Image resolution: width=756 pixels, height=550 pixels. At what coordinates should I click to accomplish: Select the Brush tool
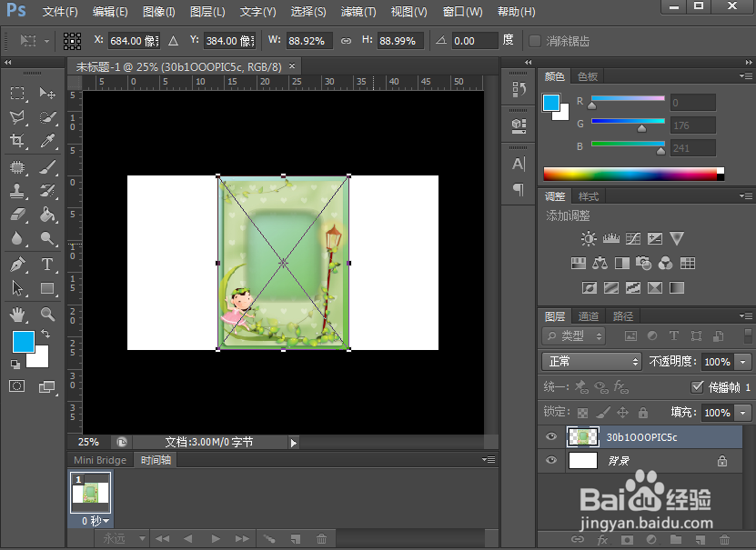tap(47, 167)
